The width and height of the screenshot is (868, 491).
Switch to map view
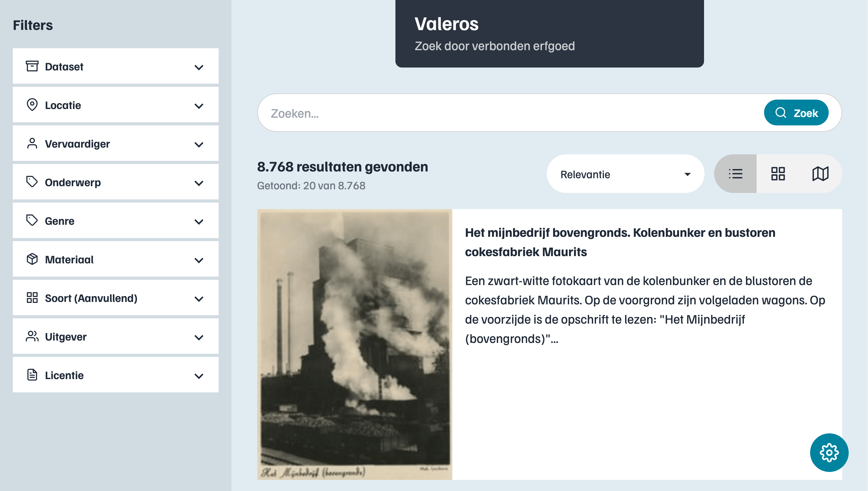[x=820, y=174]
